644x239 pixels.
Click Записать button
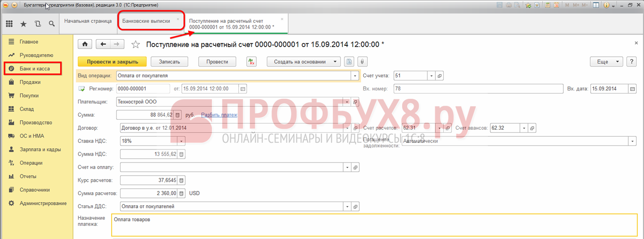[169, 62]
